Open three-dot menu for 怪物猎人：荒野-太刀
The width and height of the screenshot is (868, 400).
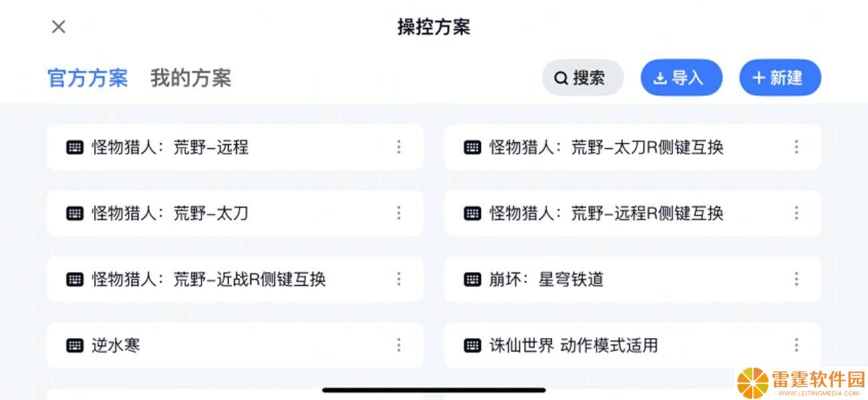tap(399, 213)
